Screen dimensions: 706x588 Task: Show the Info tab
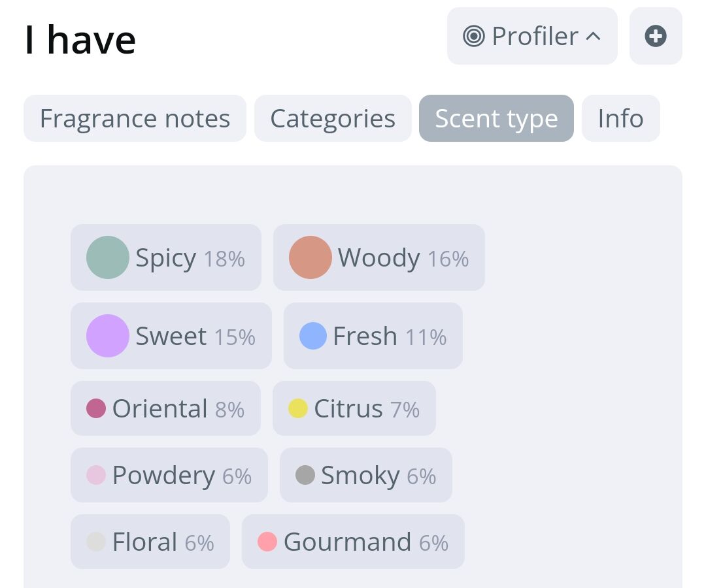620,118
